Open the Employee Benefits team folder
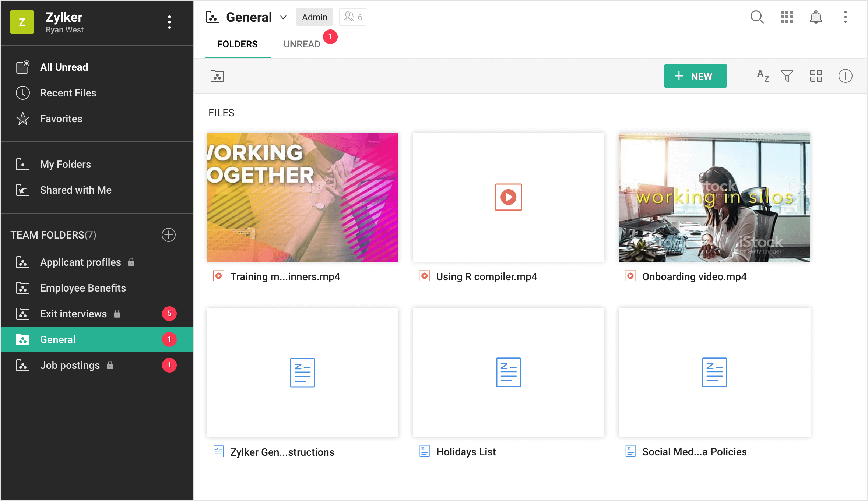This screenshot has width=868, height=501. pos(97,288)
